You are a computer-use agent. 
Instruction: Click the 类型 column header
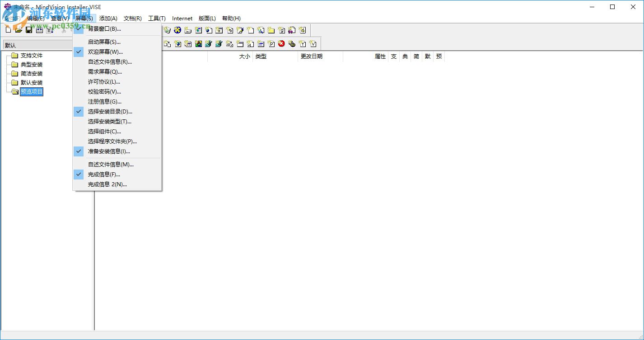(275, 57)
